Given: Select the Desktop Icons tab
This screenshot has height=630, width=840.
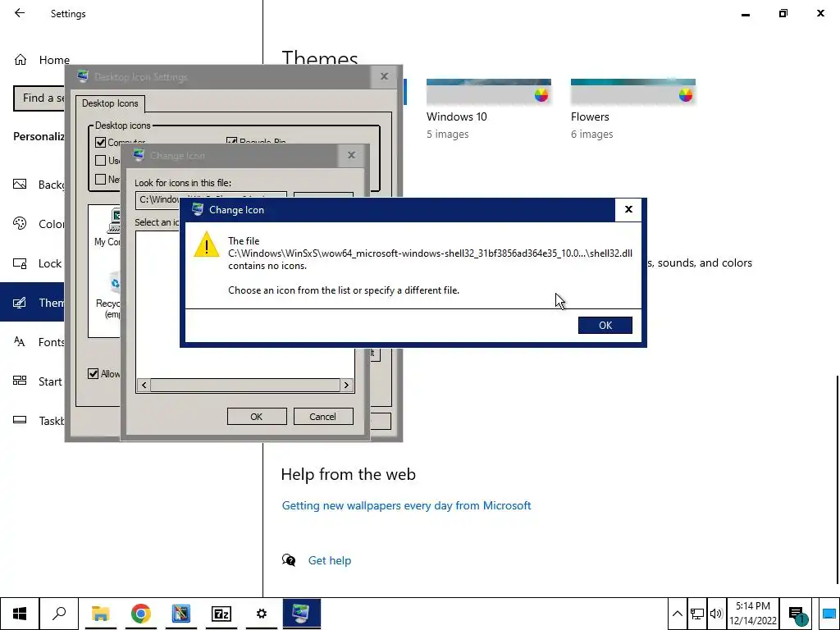Looking at the screenshot, I should click(x=110, y=103).
